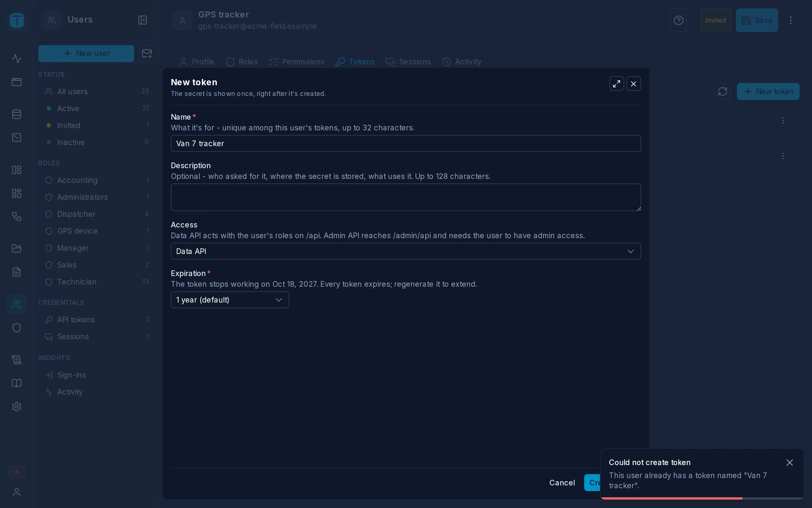Open Sign-ins under Insights

(97, 375)
